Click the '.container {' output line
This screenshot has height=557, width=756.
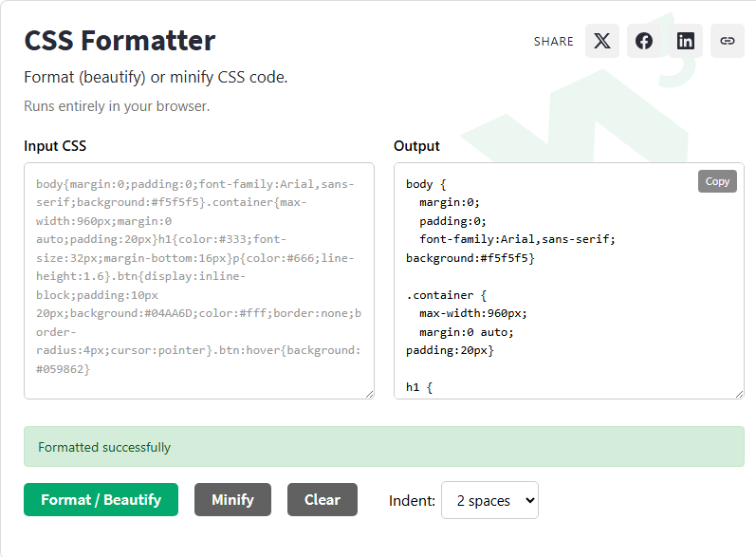click(447, 295)
